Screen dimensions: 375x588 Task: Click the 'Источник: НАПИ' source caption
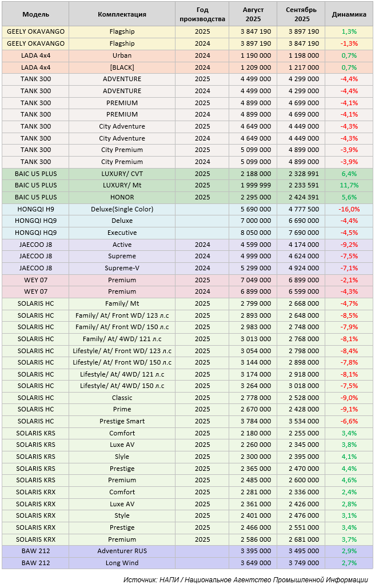(245, 579)
